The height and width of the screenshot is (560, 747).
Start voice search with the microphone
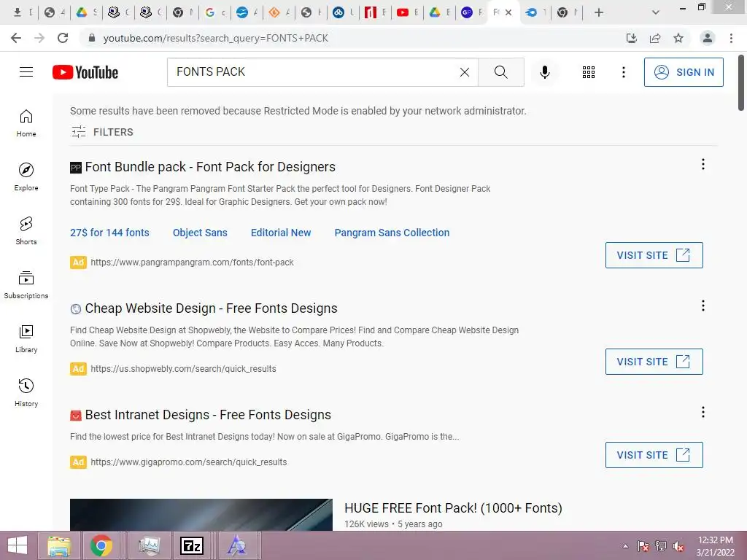click(x=544, y=72)
